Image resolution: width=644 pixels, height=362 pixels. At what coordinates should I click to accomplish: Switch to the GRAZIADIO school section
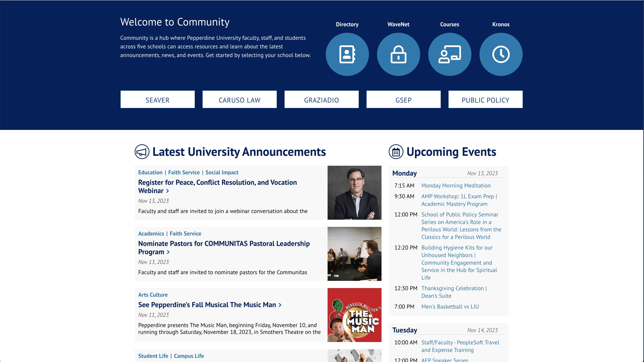pyautogui.click(x=321, y=99)
